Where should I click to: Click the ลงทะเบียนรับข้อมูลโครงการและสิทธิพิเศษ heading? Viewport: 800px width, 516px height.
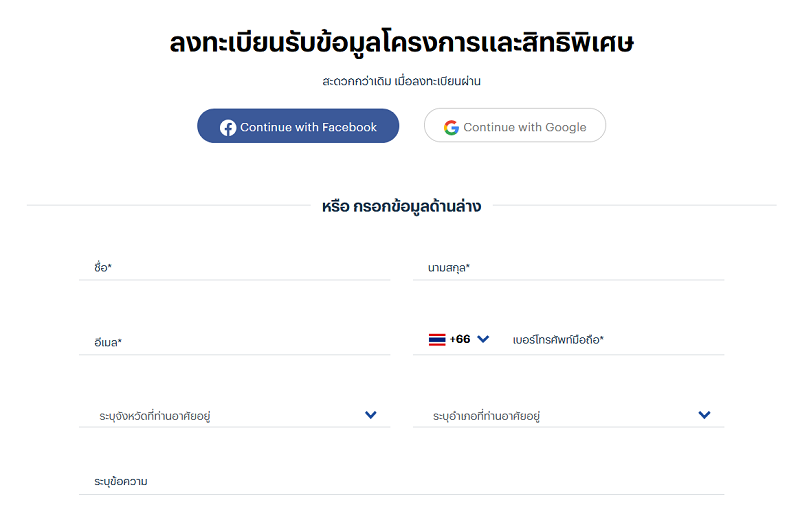pos(402,43)
